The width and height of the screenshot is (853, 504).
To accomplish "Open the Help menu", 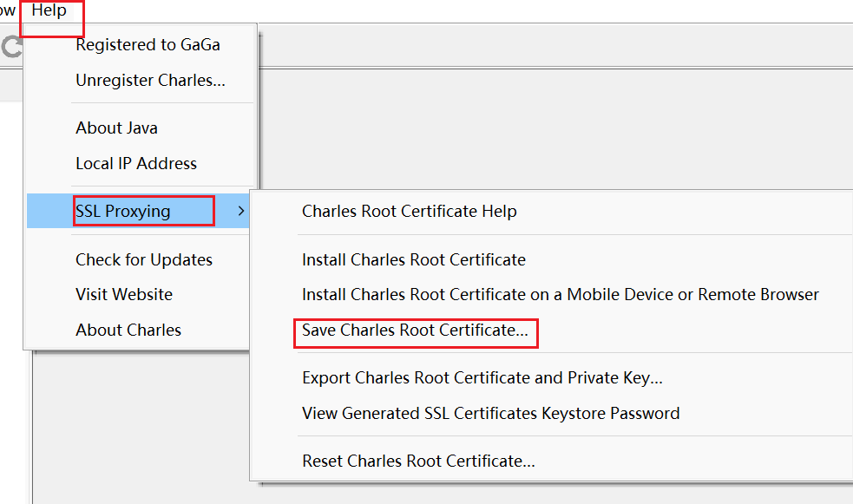I will (49, 11).
